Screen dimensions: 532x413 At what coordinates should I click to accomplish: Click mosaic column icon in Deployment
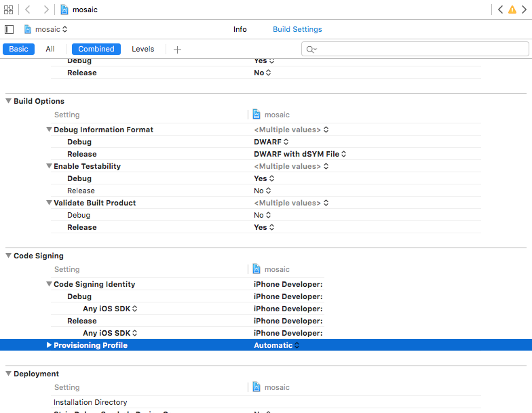[256, 387]
